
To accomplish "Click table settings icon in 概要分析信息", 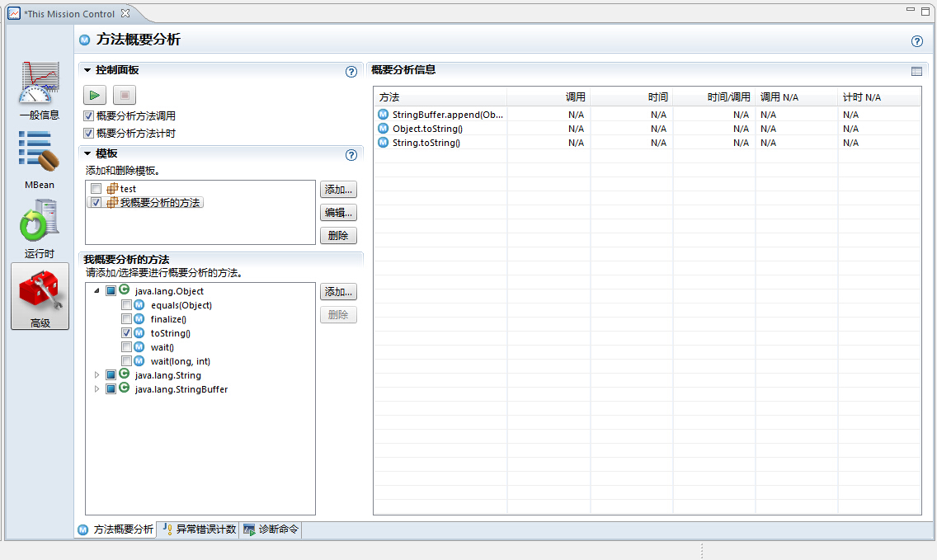I will pyautogui.click(x=916, y=72).
